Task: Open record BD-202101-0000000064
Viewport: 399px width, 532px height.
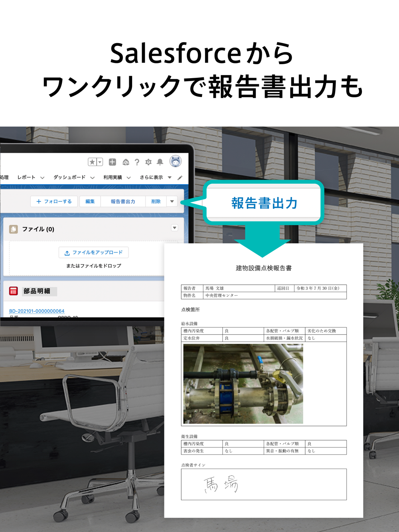Action: point(37,311)
